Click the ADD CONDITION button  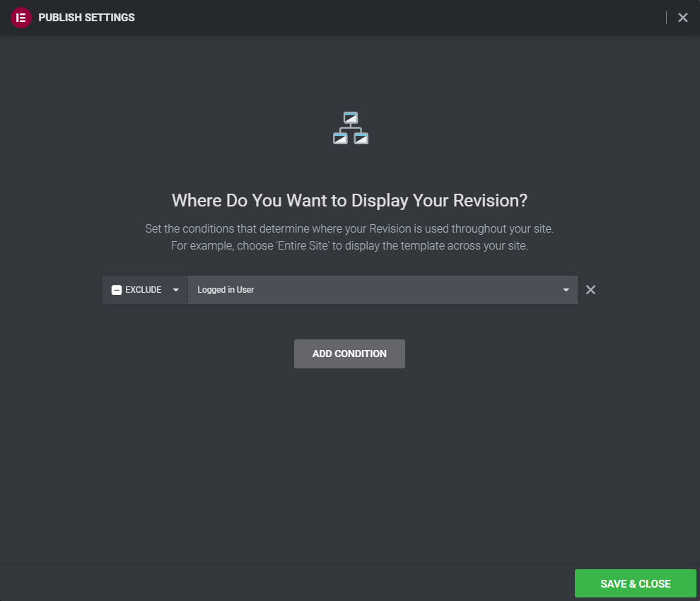pos(349,354)
